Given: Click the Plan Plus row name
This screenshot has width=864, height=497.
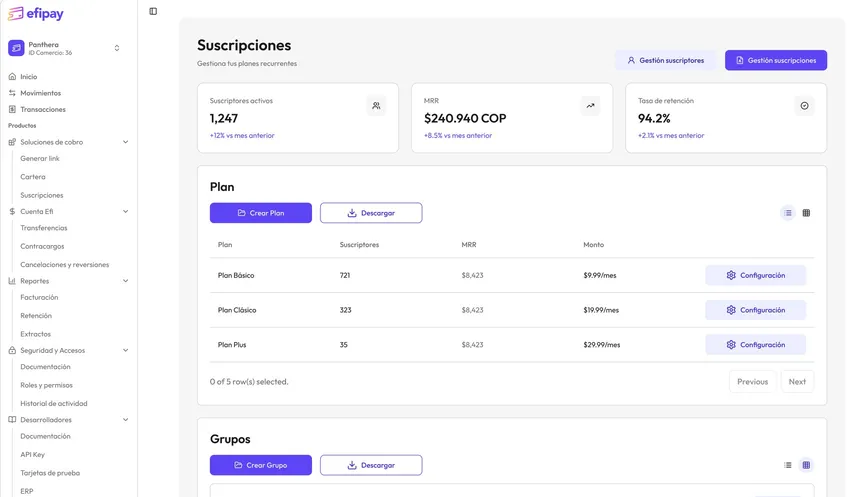Looking at the screenshot, I should point(232,345).
